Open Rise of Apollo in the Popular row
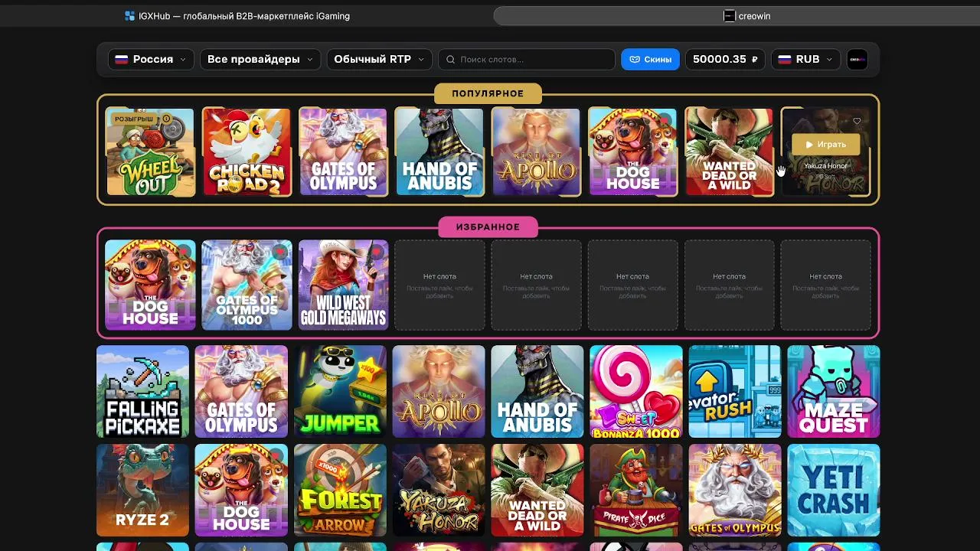This screenshot has height=551, width=980. coord(536,152)
